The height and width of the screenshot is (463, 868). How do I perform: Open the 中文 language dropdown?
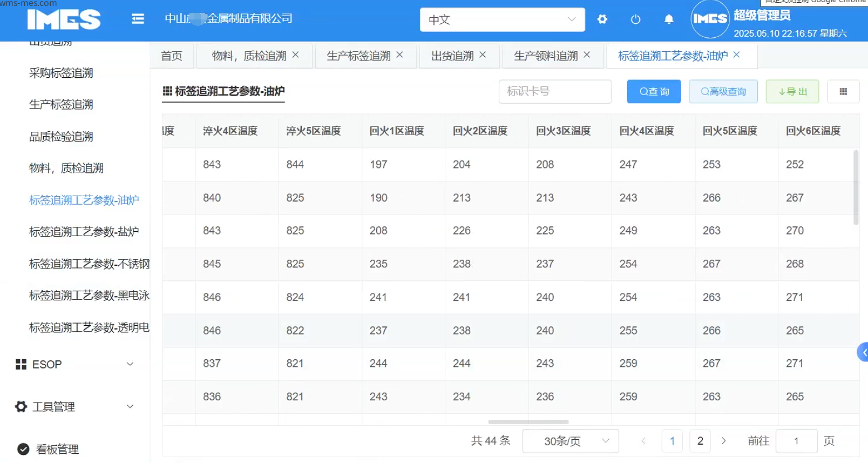[x=503, y=19]
